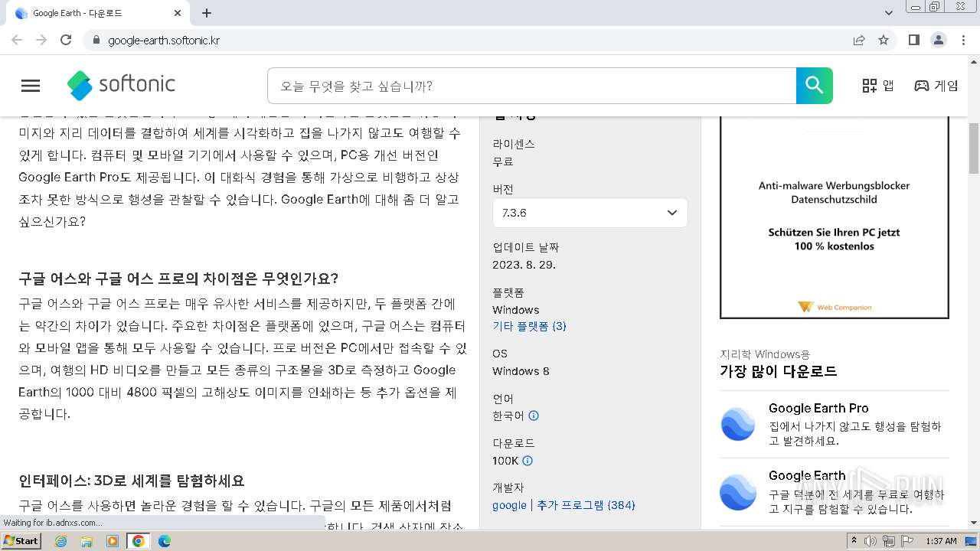
Task: Click the update date 2023. 8. 29.
Action: pos(524,265)
